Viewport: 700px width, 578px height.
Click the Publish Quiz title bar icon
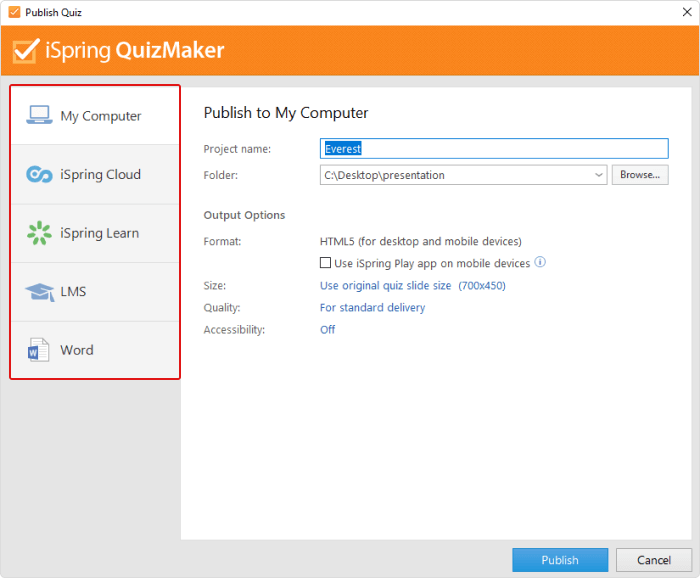tap(14, 12)
